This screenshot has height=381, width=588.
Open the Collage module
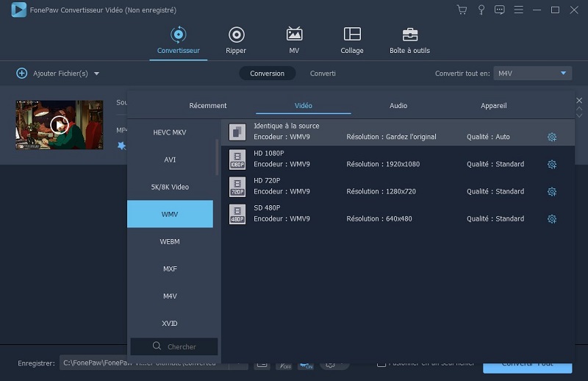click(352, 40)
